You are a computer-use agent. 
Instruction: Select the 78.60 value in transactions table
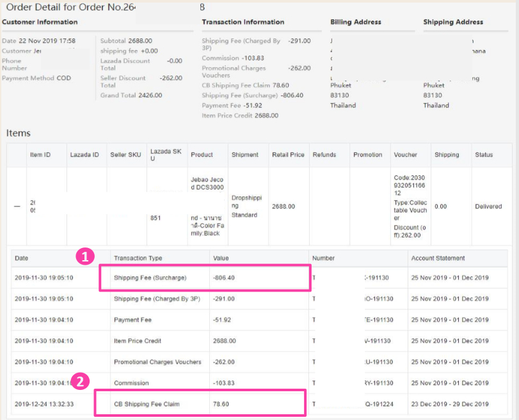coord(221,404)
